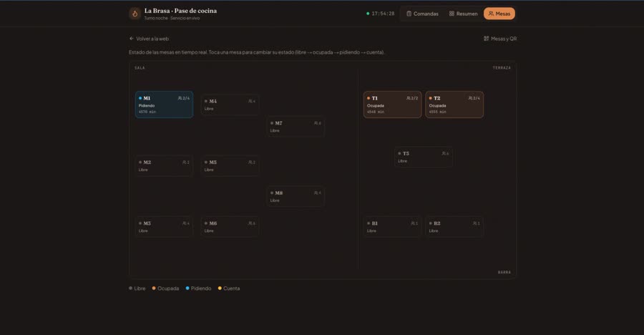644x335 pixels.
Task: Click the 'Cuenta' legend label
Action: point(232,288)
